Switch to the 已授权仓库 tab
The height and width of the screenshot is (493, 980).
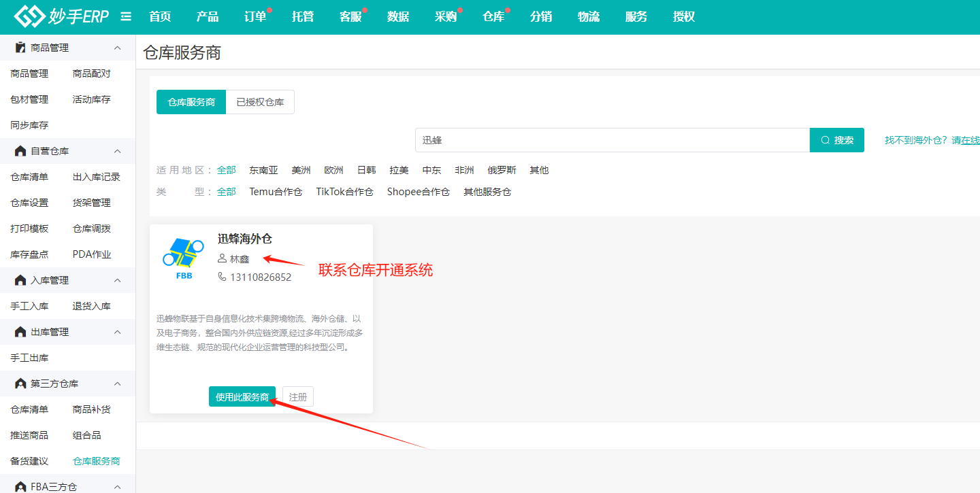point(260,102)
